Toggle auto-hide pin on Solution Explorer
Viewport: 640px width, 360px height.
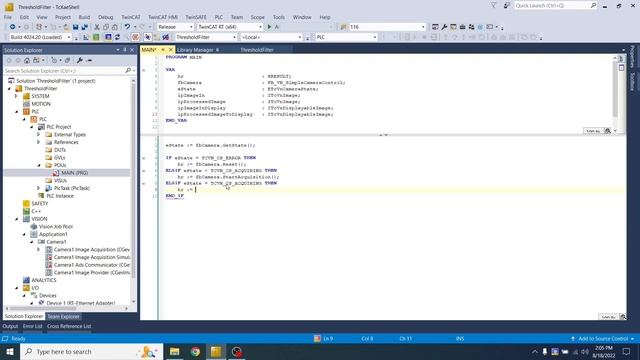click(125, 50)
